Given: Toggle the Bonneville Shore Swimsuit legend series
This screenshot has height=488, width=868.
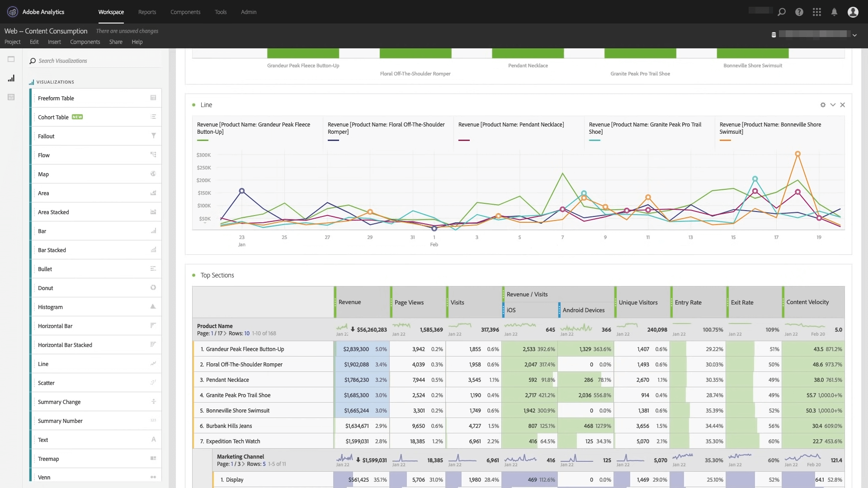Looking at the screenshot, I should (770, 128).
